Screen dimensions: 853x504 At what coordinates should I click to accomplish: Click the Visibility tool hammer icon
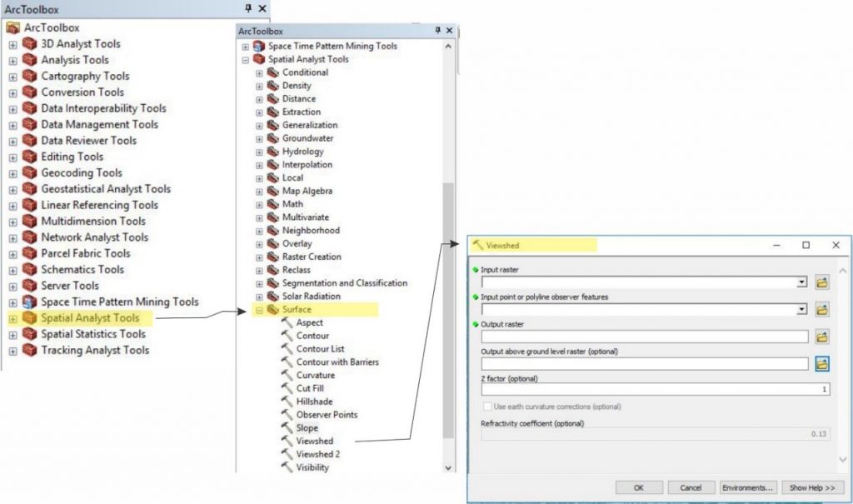(x=287, y=467)
